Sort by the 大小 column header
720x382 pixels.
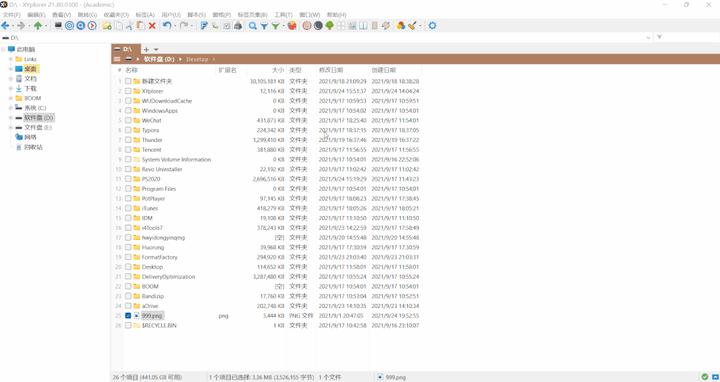tap(278, 70)
